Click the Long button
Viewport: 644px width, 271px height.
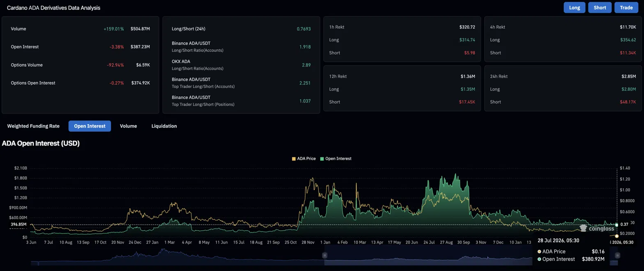point(574,7)
